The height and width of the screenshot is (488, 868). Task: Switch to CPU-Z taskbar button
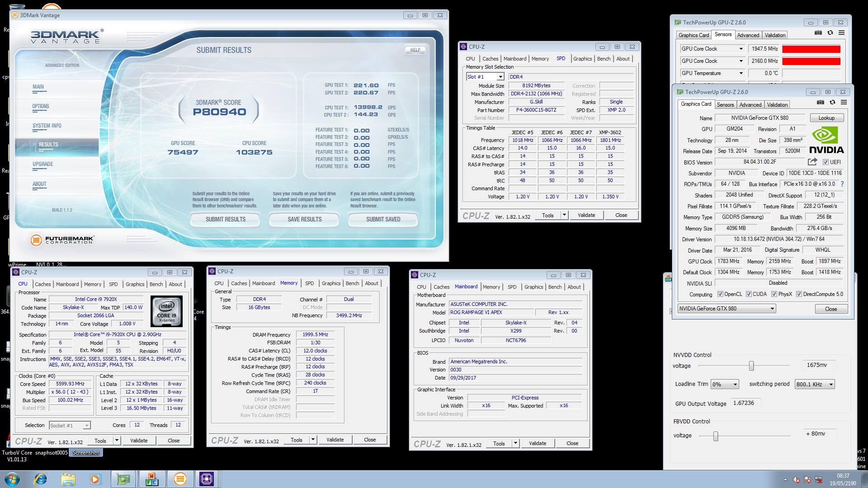[207, 479]
